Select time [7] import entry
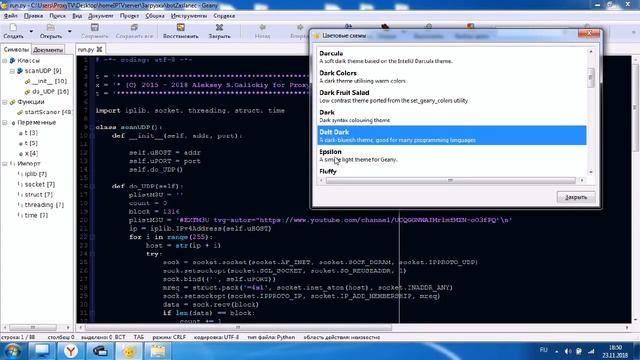Viewport: 640px width, 360px height. coord(36,215)
